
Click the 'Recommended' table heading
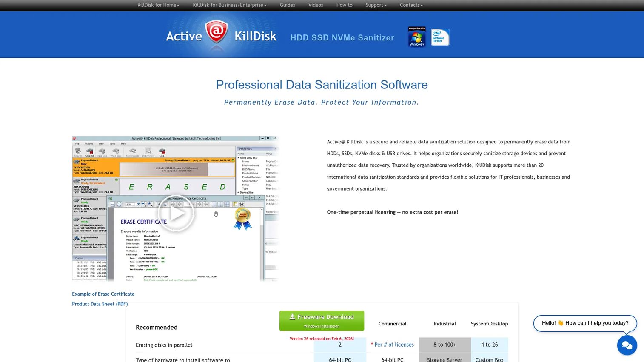pos(157,328)
